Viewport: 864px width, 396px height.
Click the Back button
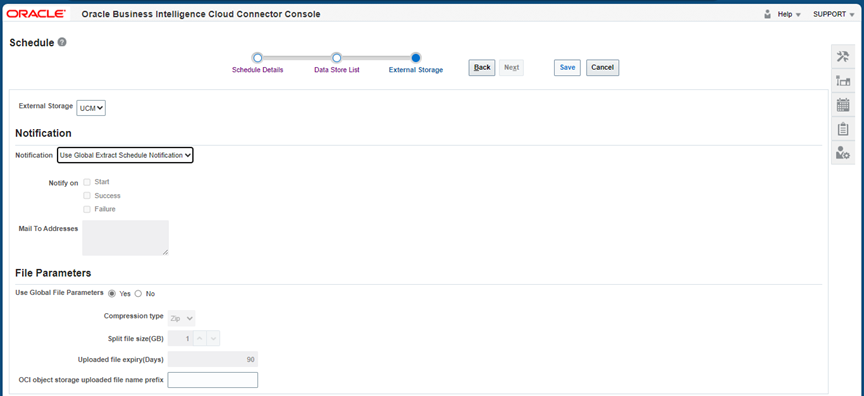482,67
